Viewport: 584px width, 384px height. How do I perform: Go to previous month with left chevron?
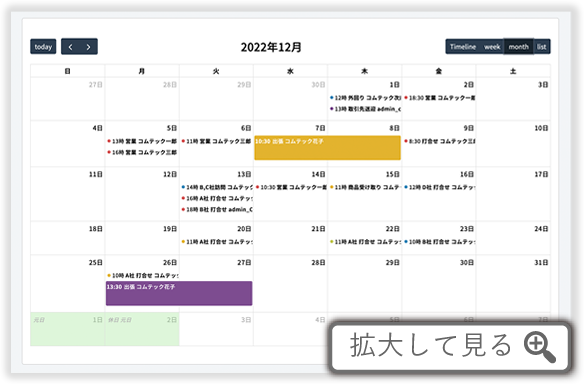click(70, 47)
